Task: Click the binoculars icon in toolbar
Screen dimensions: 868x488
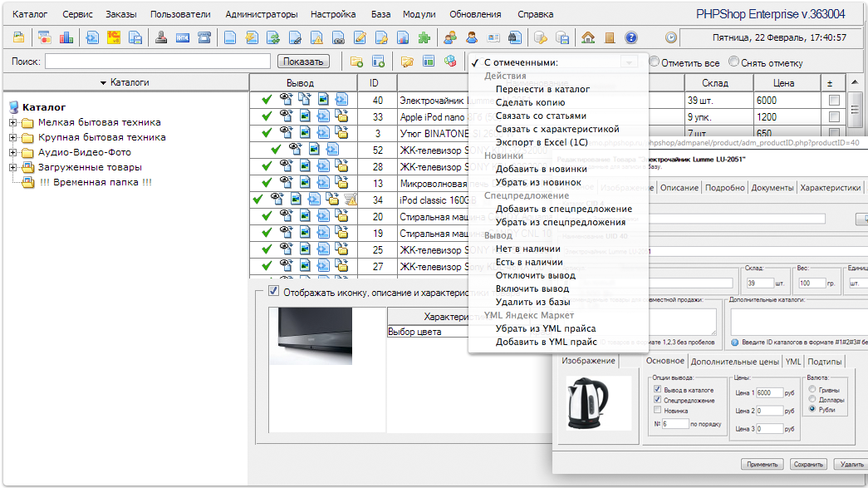Action: click(514, 37)
